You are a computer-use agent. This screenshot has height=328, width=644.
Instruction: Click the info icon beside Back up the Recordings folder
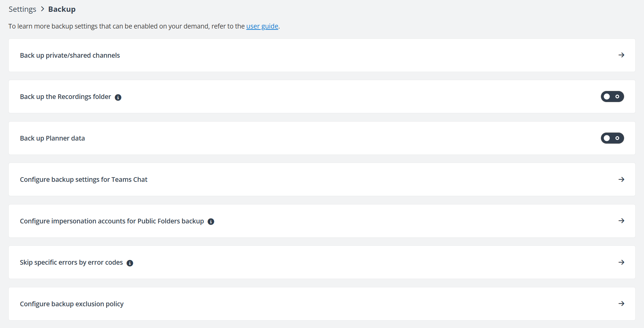(118, 97)
